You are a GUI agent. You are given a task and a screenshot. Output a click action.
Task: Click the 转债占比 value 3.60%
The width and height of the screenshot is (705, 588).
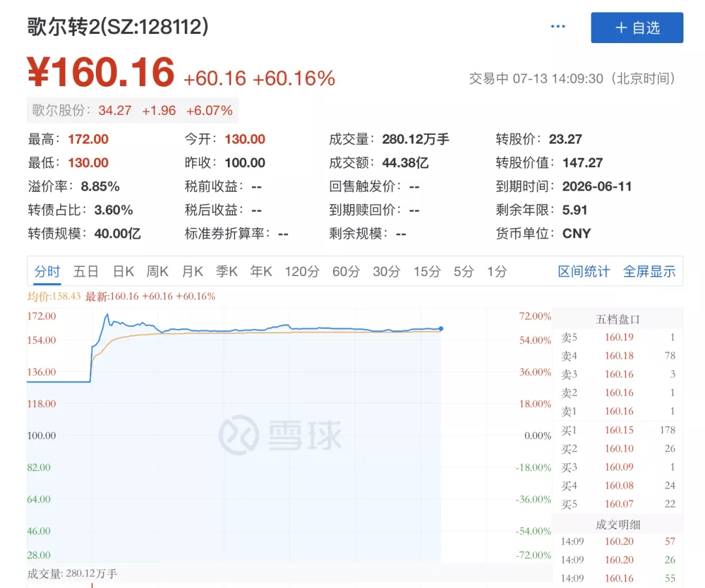coord(114,210)
